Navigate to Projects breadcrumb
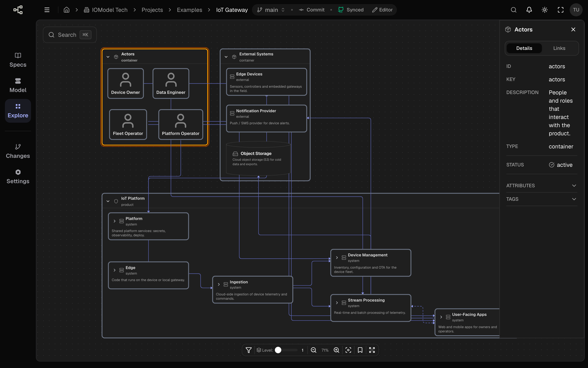 [152, 10]
